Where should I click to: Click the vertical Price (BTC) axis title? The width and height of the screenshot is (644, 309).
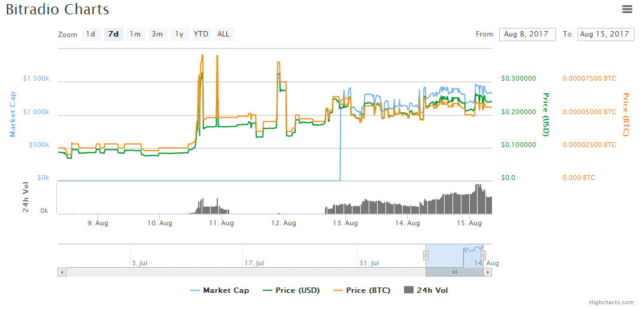click(626, 115)
